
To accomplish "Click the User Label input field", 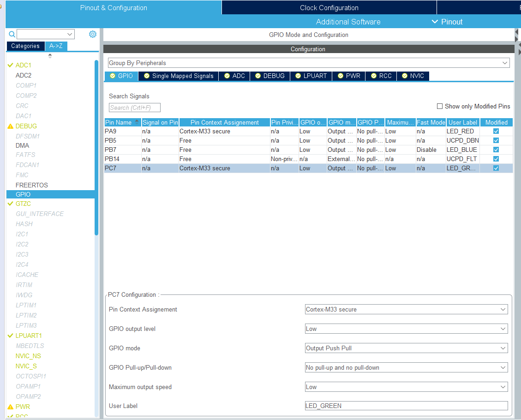I will pyautogui.click(x=406, y=406).
